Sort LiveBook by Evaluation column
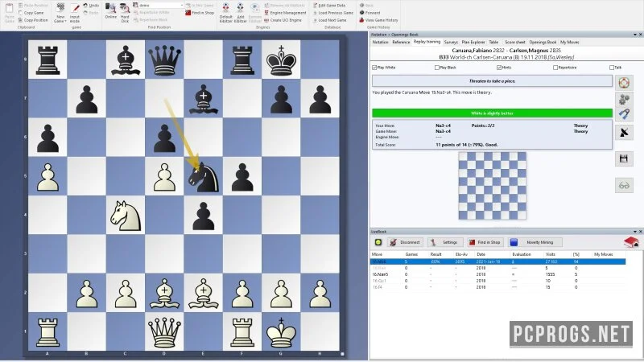The height and width of the screenshot is (362, 644). click(522, 254)
